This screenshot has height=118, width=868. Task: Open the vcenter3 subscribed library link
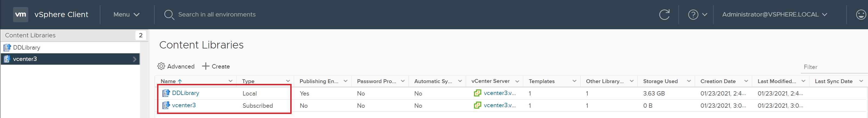coord(184,105)
